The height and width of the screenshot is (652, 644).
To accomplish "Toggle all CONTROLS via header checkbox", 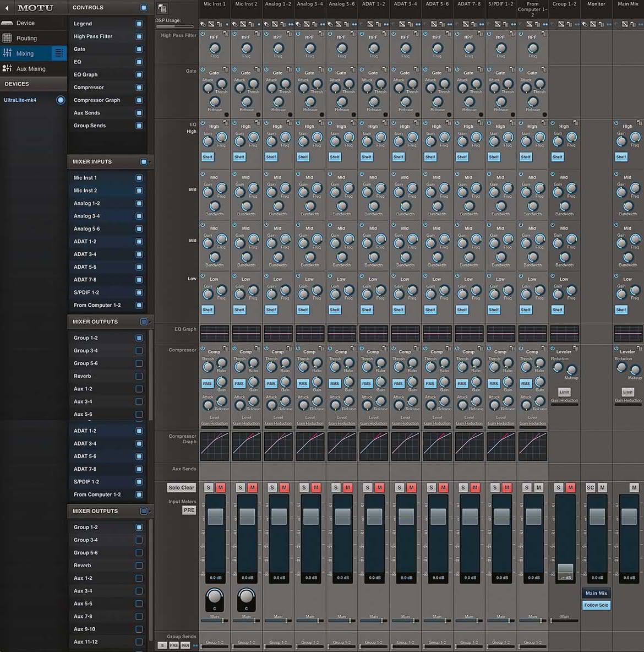I will tap(144, 8).
